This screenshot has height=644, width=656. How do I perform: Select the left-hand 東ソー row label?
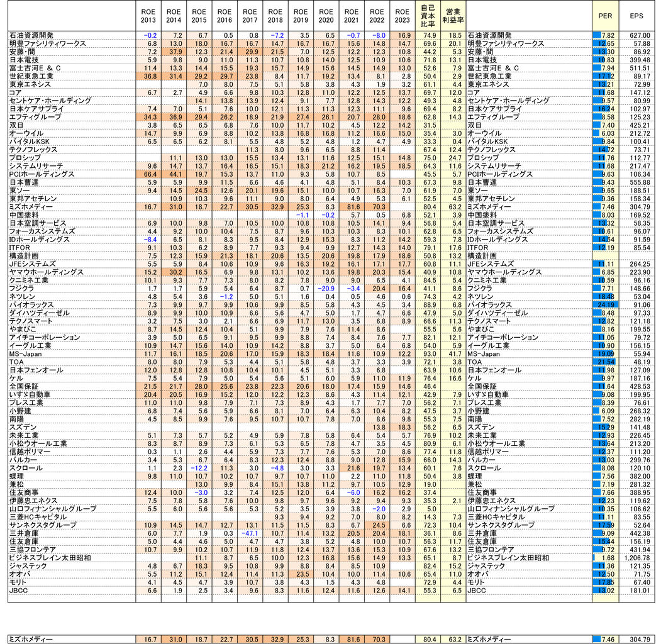coord(19,191)
